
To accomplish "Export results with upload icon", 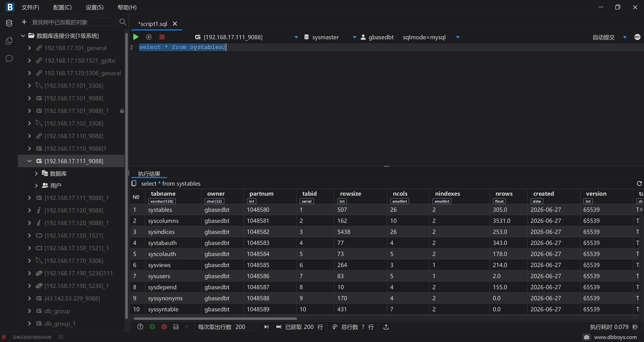I will [386, 327].
